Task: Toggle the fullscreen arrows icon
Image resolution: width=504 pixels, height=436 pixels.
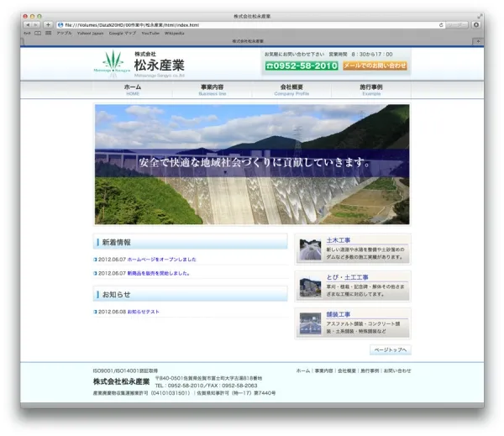Action: [480, 16]
